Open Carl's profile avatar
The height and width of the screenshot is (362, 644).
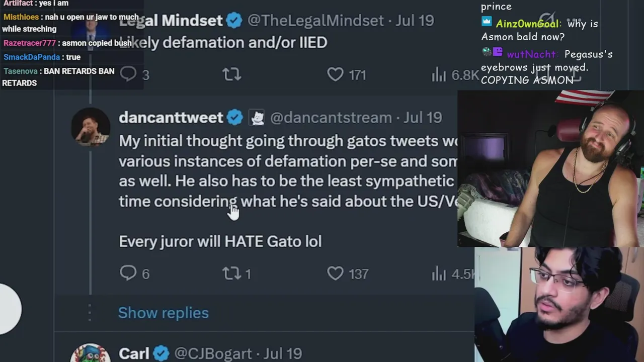coord(91,353)
